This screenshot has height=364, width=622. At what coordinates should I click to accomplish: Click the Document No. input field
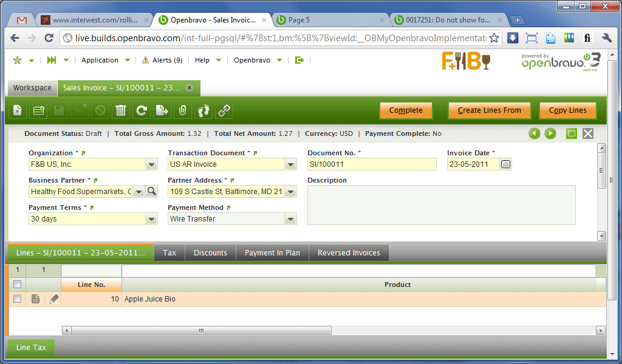(x=372, y=164)
